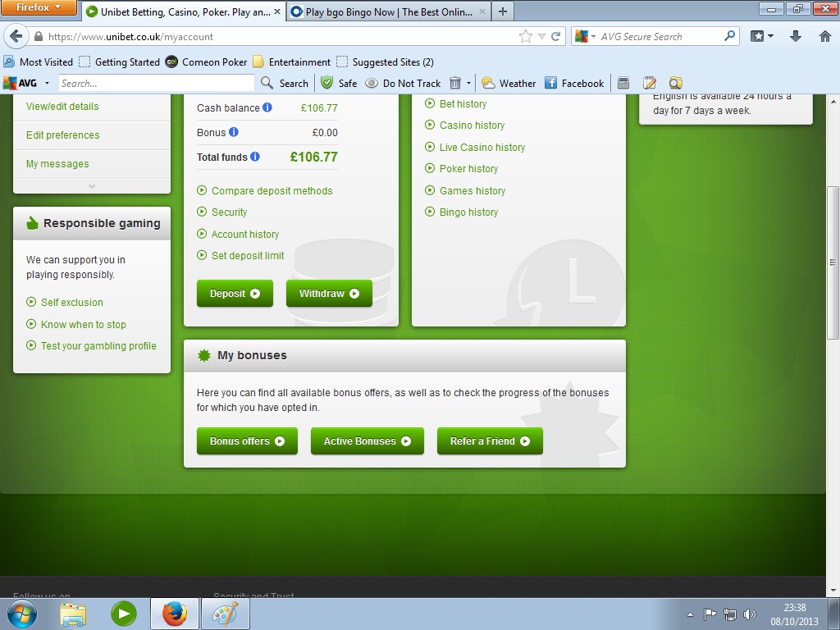Focus the AVG toolbar search field

click(156, 83)
